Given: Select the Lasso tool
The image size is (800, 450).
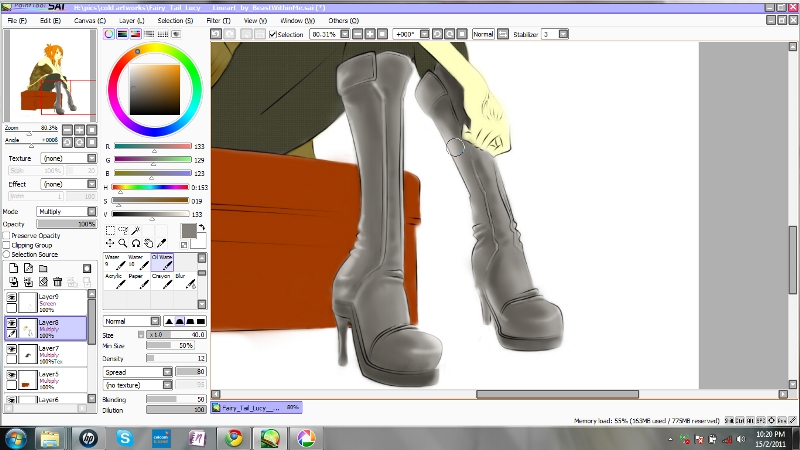Looking at the screenshot, I should [123, 231].
